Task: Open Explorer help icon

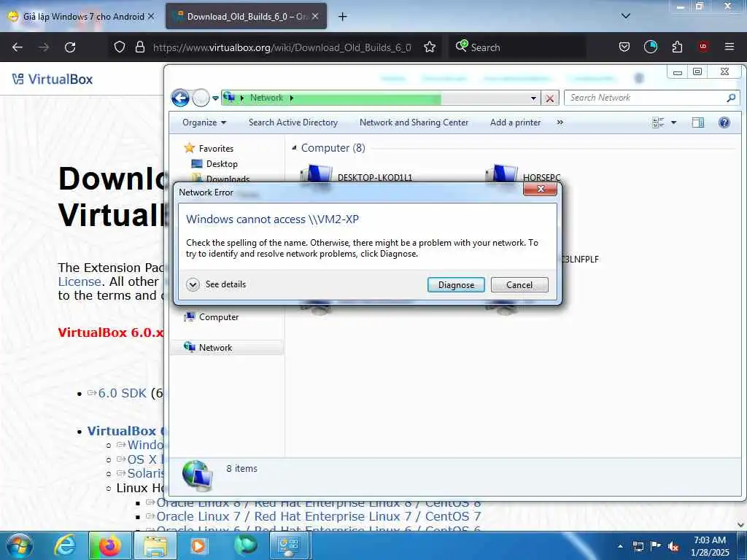Action: [x=724, y=122]
